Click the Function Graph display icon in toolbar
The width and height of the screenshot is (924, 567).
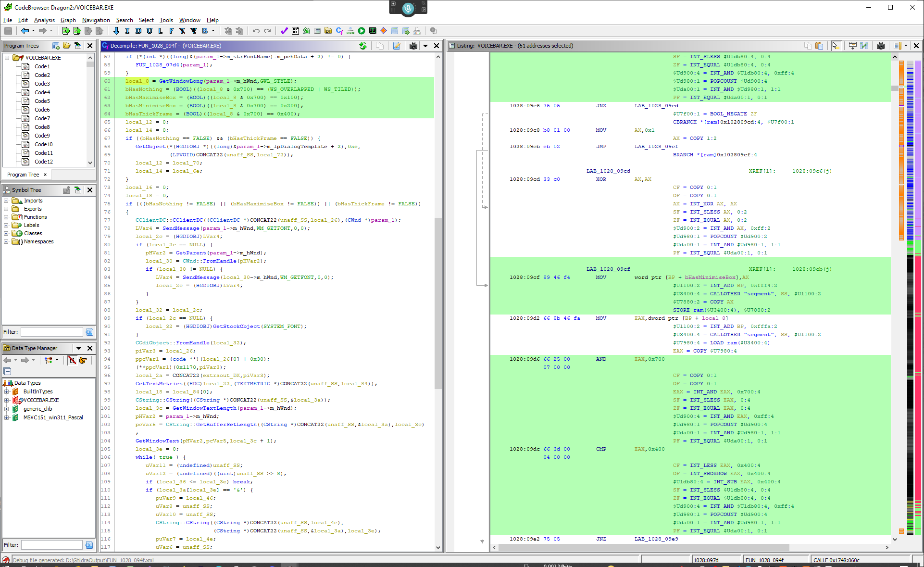pyautogui.click(x=350, y=31)
